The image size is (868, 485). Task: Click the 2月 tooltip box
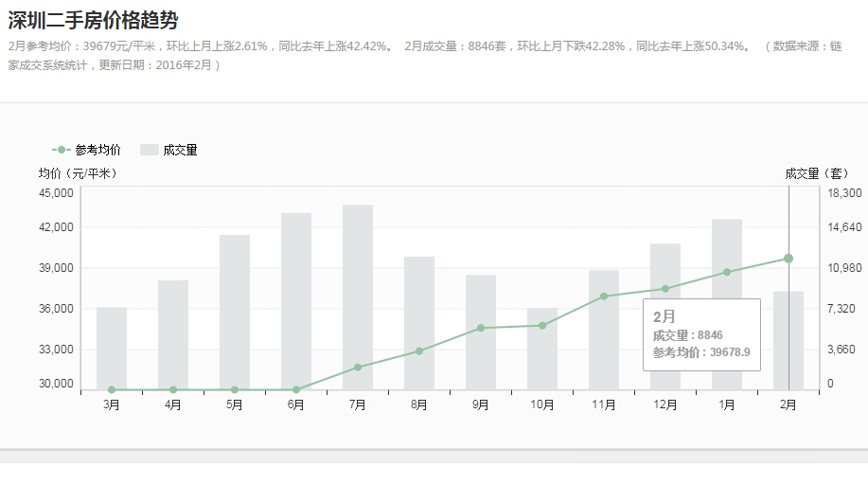click(701, 333)
